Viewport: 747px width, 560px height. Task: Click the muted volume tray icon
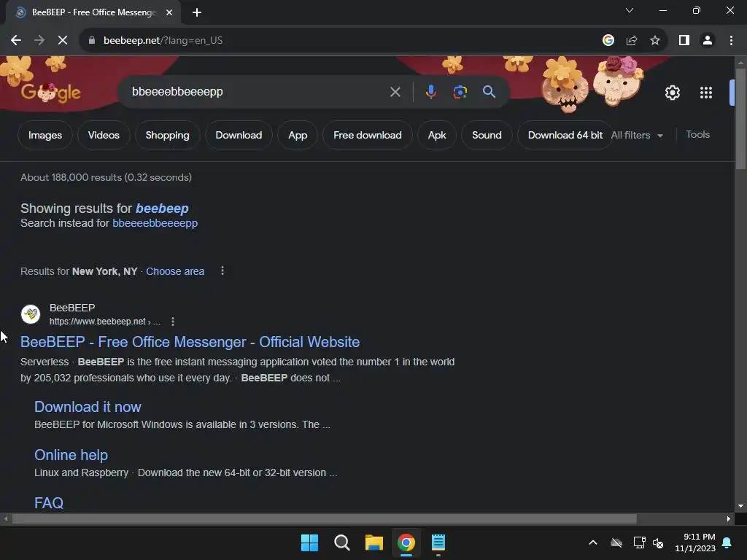coord(659,542)
